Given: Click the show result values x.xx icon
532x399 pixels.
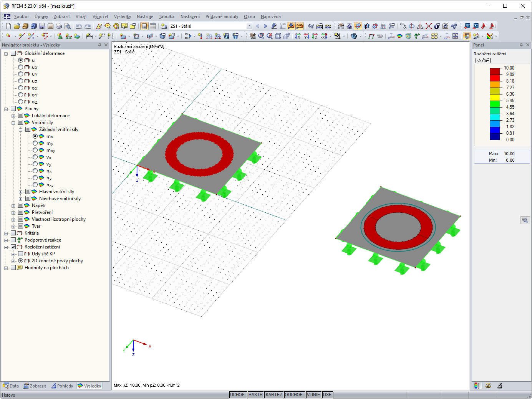Looking at the screenshot, I should click(x=300, y=26).
